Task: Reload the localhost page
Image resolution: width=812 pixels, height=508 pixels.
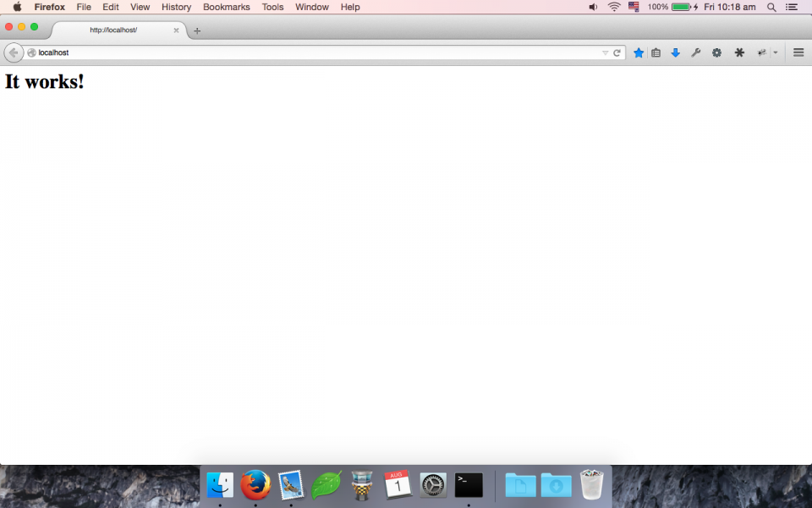Action: point(617,52)
